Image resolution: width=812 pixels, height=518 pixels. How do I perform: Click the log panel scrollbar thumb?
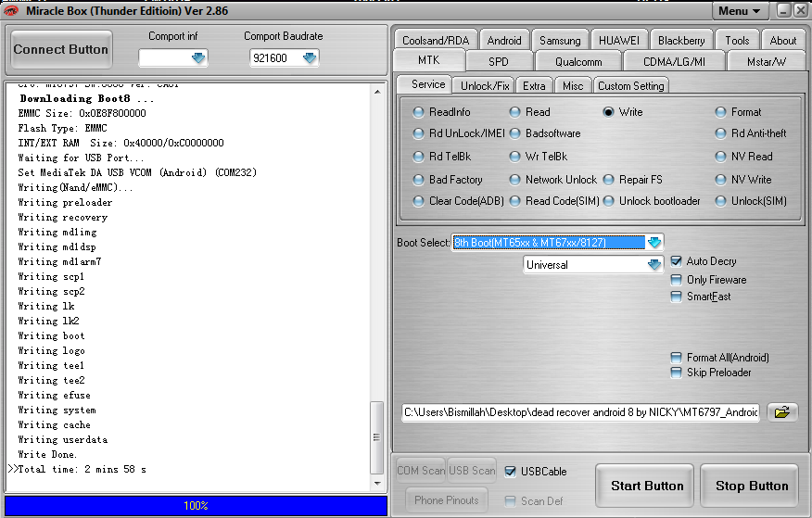[x=377, y=437]
